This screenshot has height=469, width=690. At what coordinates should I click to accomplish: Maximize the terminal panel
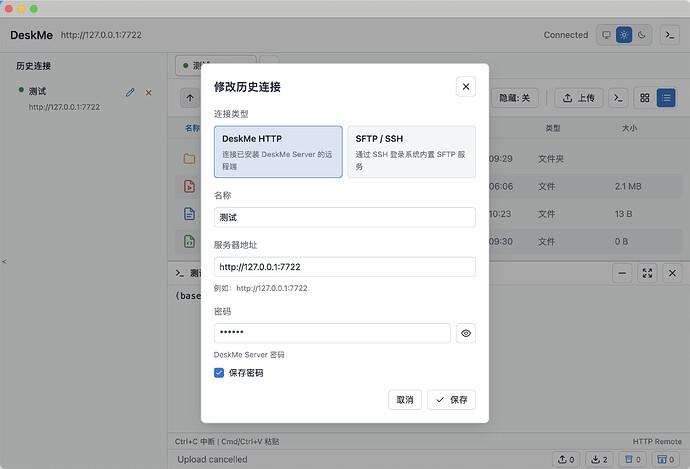click(647, 273)
